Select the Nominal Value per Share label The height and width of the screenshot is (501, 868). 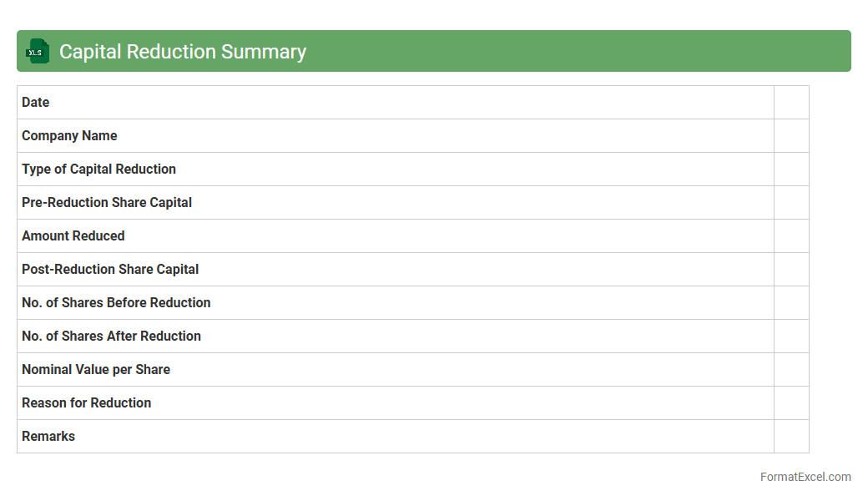[x=96, y=370]
